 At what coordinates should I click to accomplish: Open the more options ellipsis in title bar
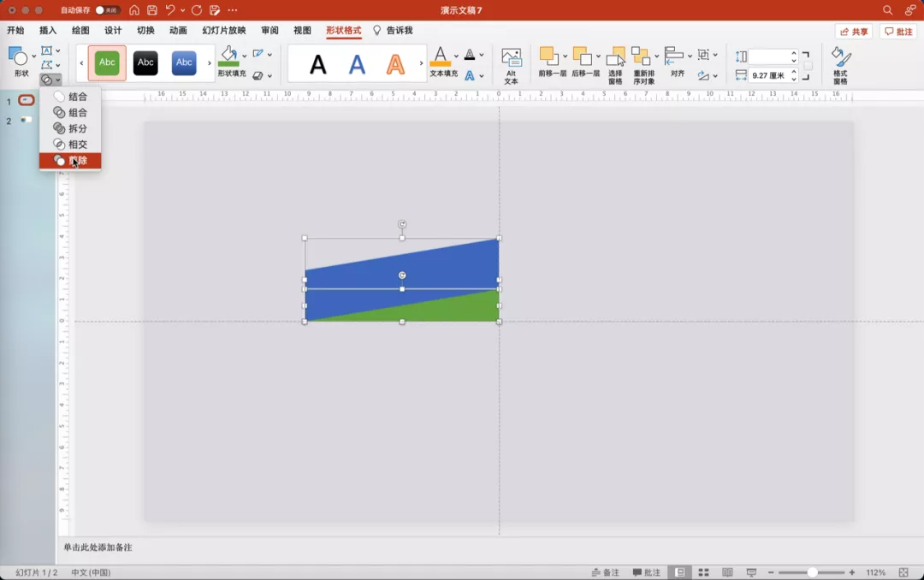(x=233, y=10)
